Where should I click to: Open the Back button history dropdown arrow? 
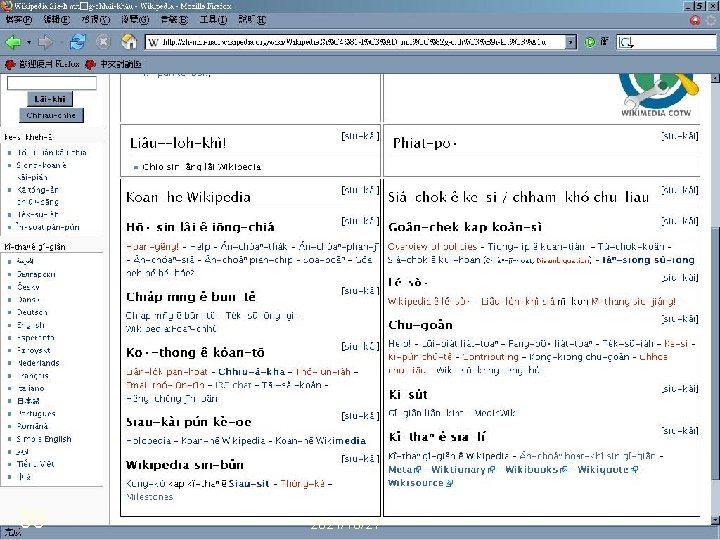point(29,42)
